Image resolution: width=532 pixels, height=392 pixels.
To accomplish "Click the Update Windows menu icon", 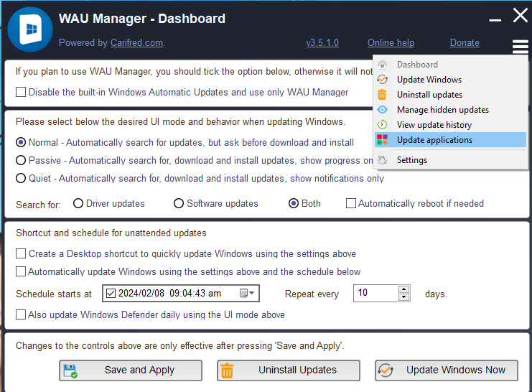I will coord(383,80).
